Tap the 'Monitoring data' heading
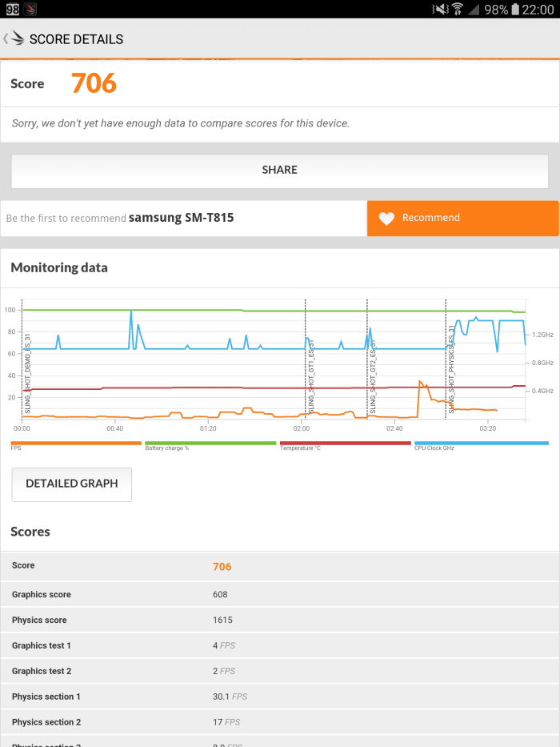This screenshot has height=747, width=560. 59,267
